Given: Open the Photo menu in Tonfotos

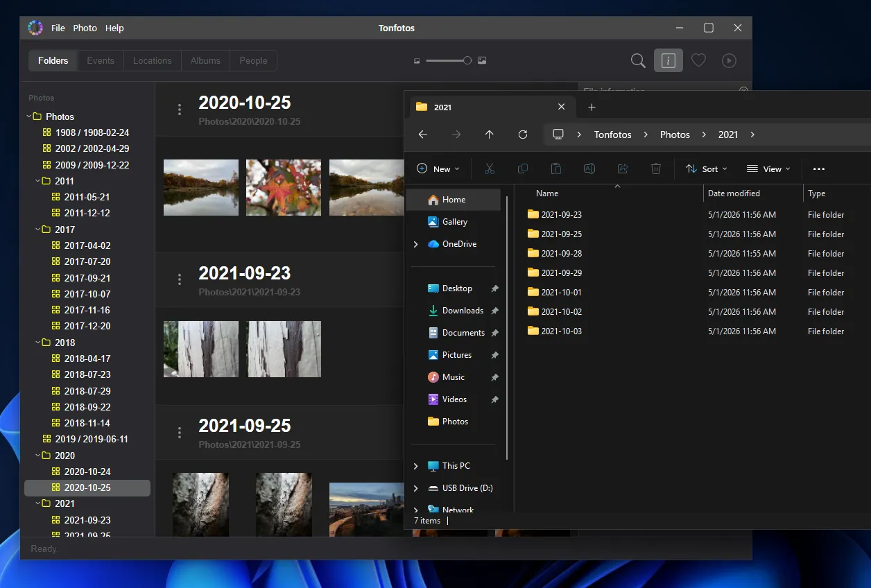Looking at the screenshot, I should 85,28.
